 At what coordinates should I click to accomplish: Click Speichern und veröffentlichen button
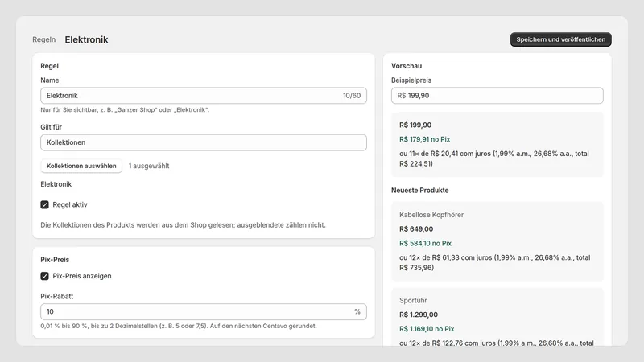click(x=560, y=39)
